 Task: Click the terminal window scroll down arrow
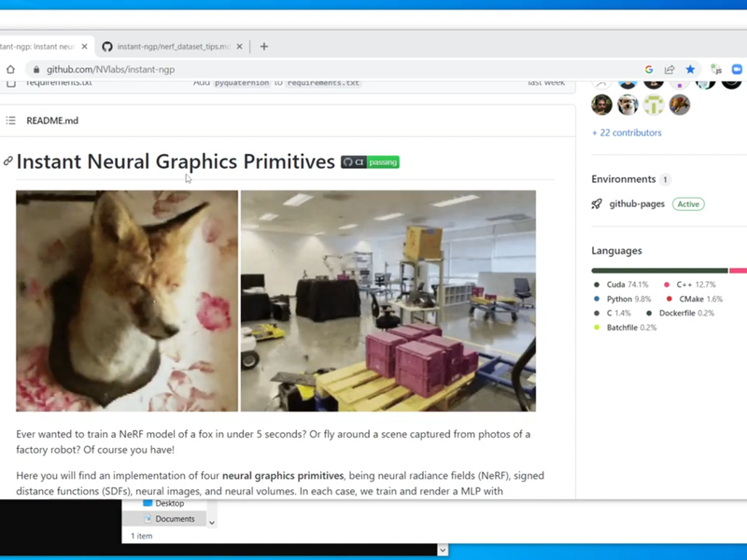[443, 550]
